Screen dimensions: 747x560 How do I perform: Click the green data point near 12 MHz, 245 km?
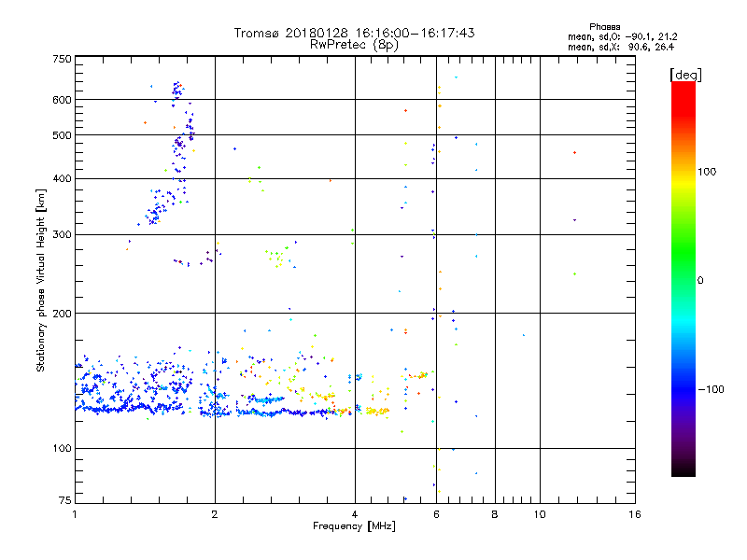(x=575, y=273)
